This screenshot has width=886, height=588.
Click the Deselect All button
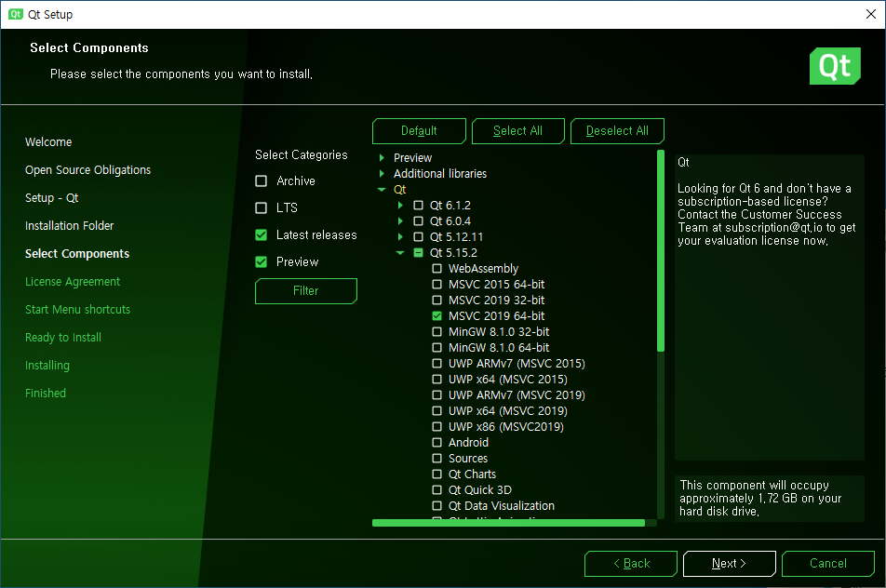(x=616, y=131)
